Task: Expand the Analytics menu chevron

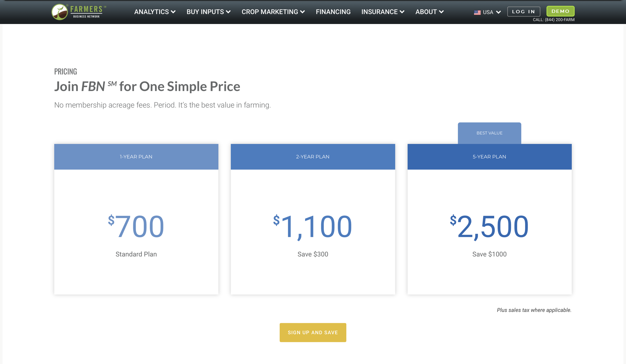Action: (x=173, y=12)
